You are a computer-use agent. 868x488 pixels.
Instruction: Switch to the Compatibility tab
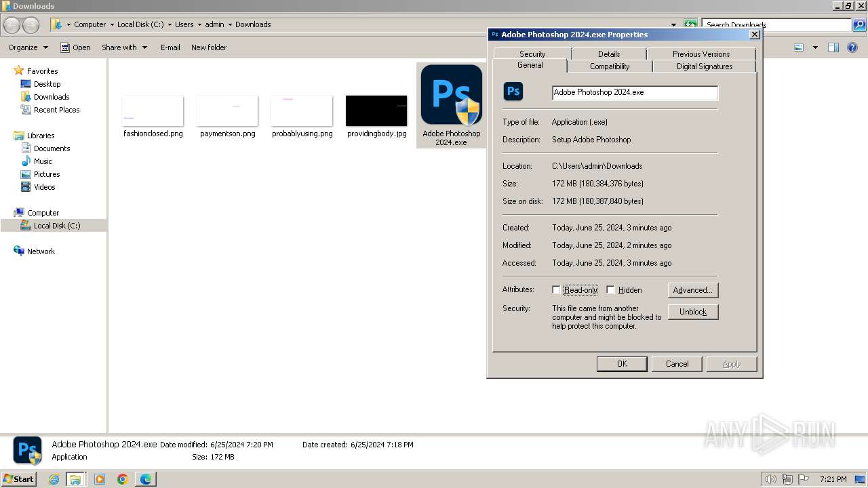[x=610, y=66]
